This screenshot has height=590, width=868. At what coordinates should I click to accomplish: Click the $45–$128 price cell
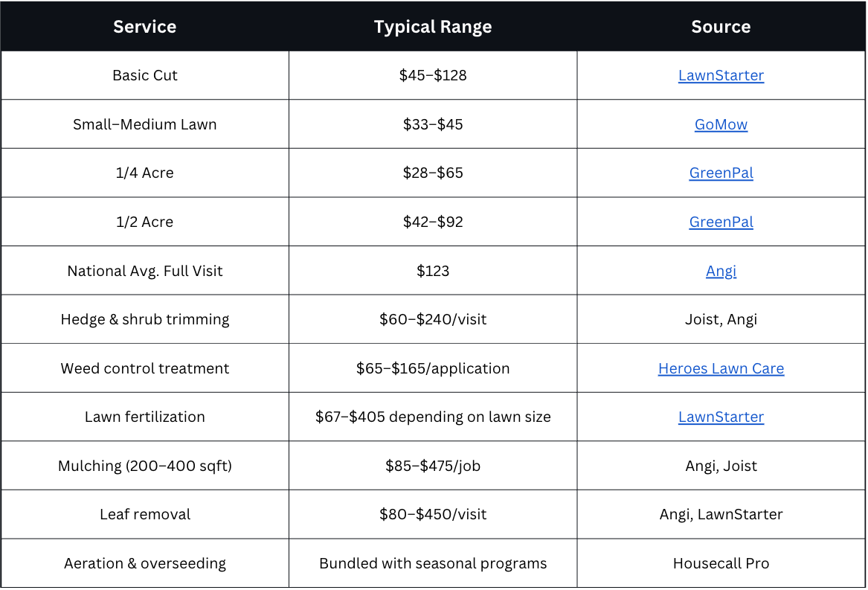click(x=433, y=75)
